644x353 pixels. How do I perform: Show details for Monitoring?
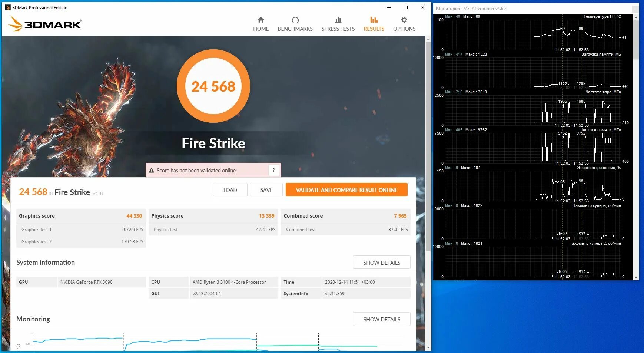coord(382,319)
